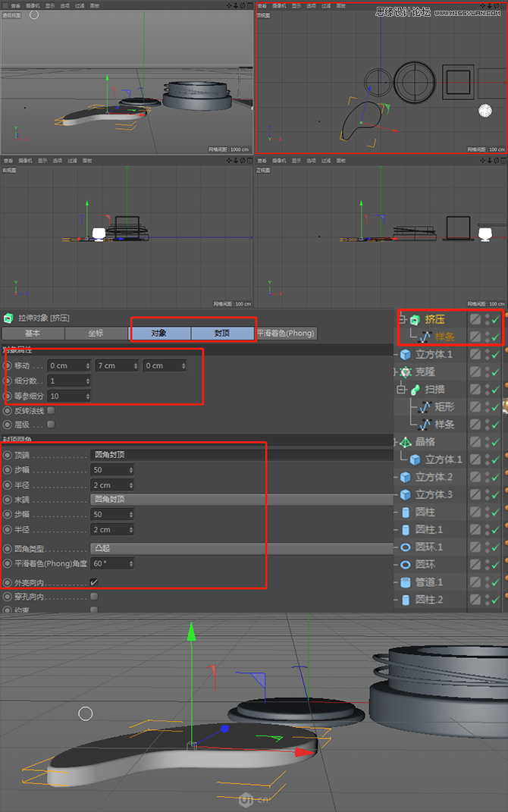Select the 立方体.2 cube icon
Viewport: 508px width, 812px height.
coord(405,477)
